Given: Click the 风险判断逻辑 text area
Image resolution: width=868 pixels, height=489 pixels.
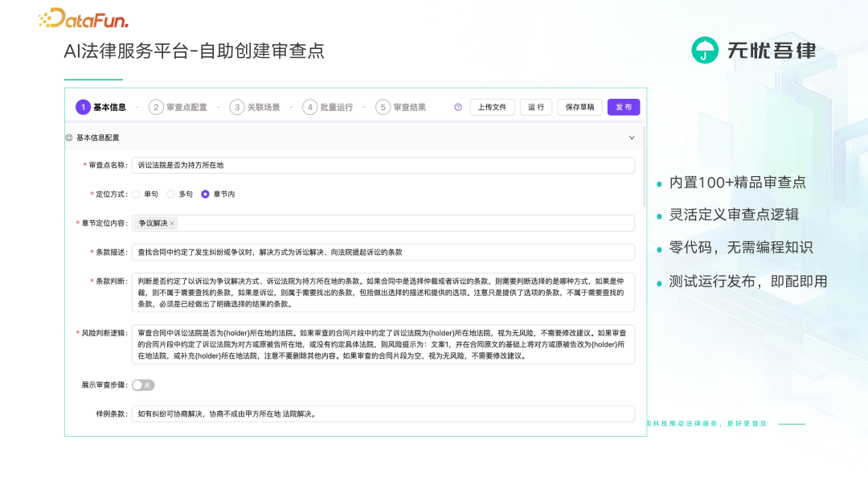Looking at the screenshot, I should tap(383, 344).
